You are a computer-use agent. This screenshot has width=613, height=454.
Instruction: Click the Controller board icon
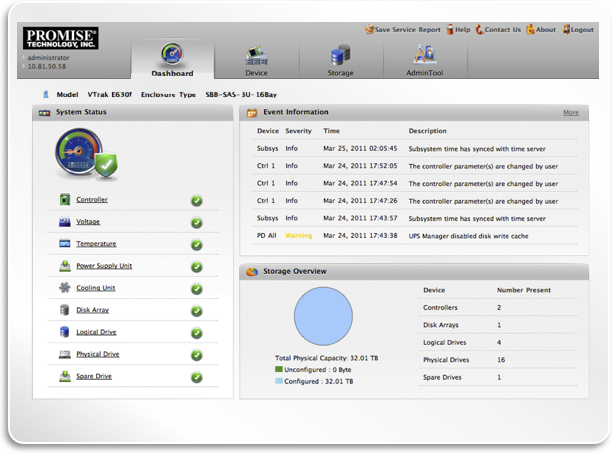65,199
